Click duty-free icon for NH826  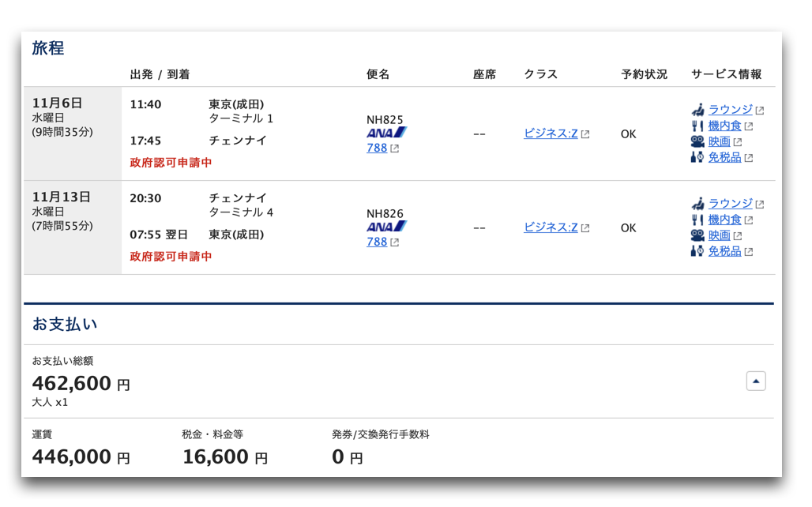pos(697,251)
